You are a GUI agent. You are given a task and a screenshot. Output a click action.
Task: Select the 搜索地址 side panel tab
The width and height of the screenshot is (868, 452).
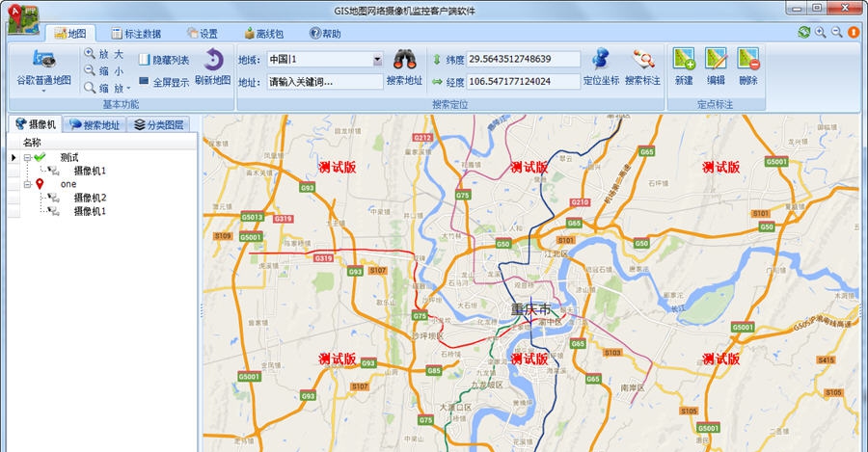(95, 125)
